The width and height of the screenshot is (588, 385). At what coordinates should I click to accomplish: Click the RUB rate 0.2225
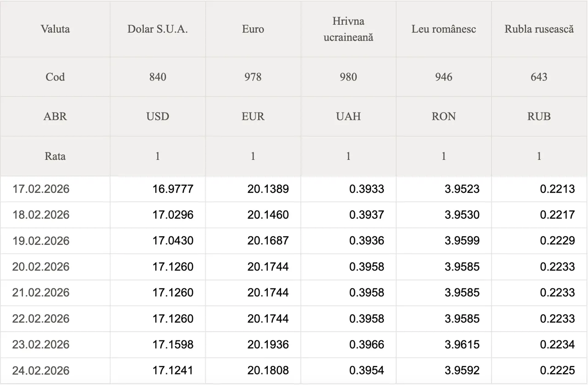pos(557,370)
